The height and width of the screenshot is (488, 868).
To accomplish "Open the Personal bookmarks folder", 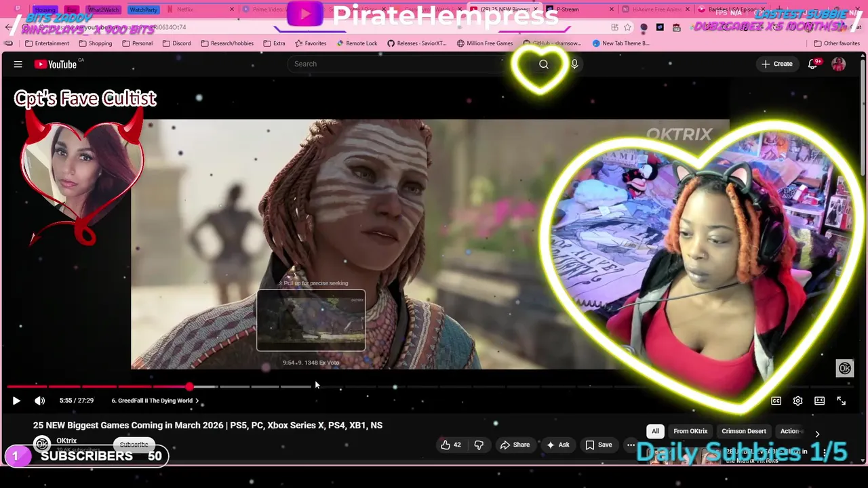I will tap(137, 43).
